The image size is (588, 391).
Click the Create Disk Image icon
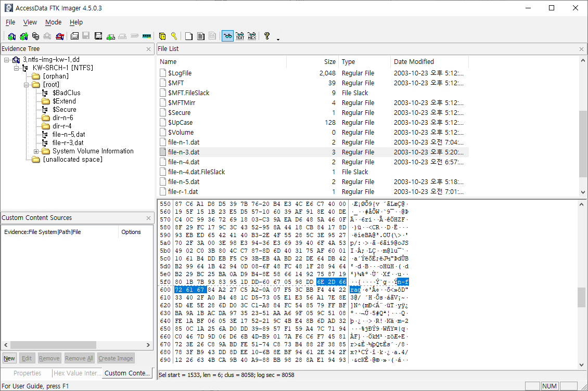point(74,36)
